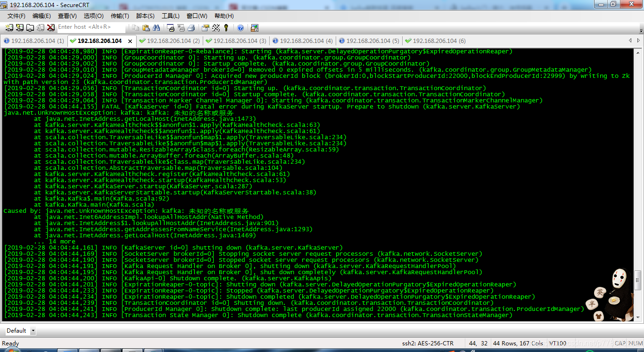Click the Copy icon in toolbar
Image resolution: width=644 pixels, height=352 pixels.
coord(136,27)
